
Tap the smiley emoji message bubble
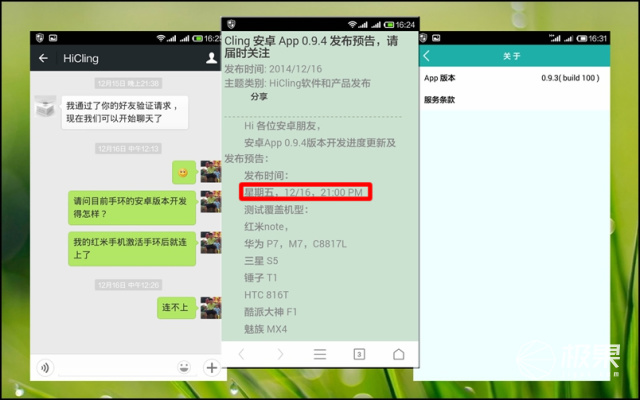click(184, 172)
